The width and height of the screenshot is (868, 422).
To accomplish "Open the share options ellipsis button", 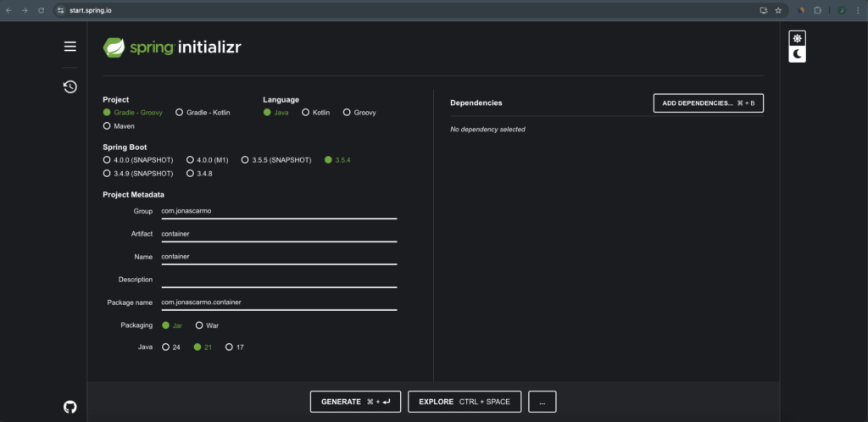I will pos(542,402).
